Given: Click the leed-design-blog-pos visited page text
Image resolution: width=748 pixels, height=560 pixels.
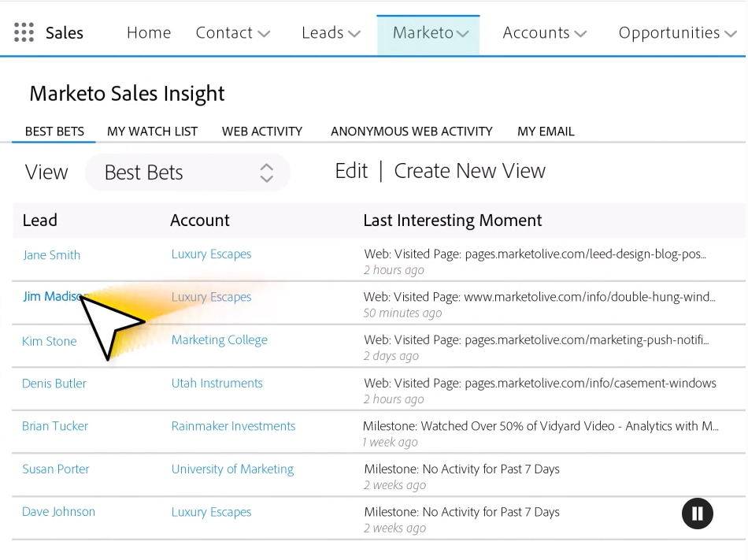Looking at the screenshot, I should [535, 254].
